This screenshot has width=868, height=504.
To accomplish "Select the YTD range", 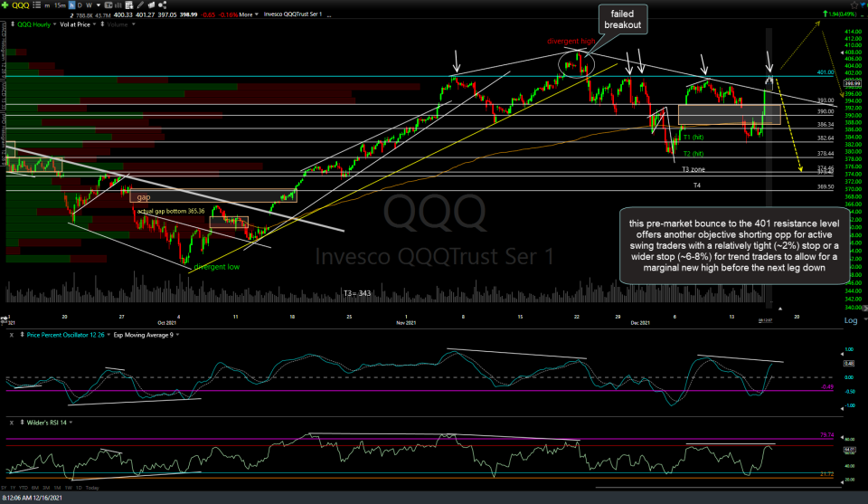I will [24, 488].
